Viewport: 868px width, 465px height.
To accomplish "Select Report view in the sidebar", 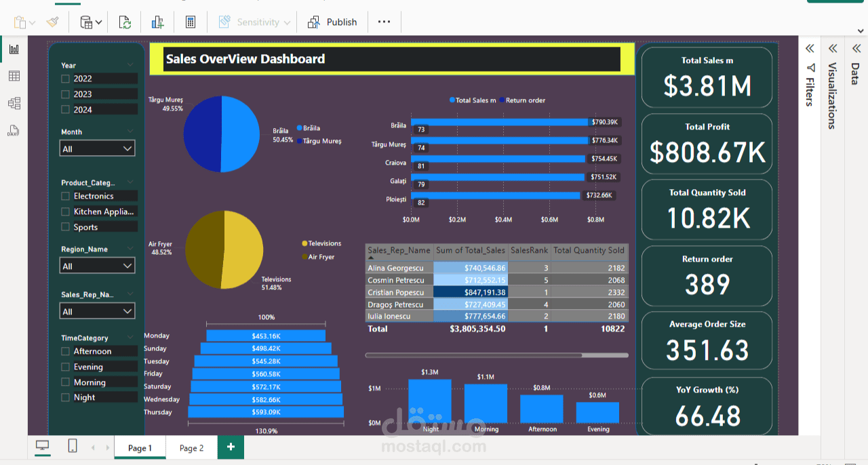I will [14, 48].
